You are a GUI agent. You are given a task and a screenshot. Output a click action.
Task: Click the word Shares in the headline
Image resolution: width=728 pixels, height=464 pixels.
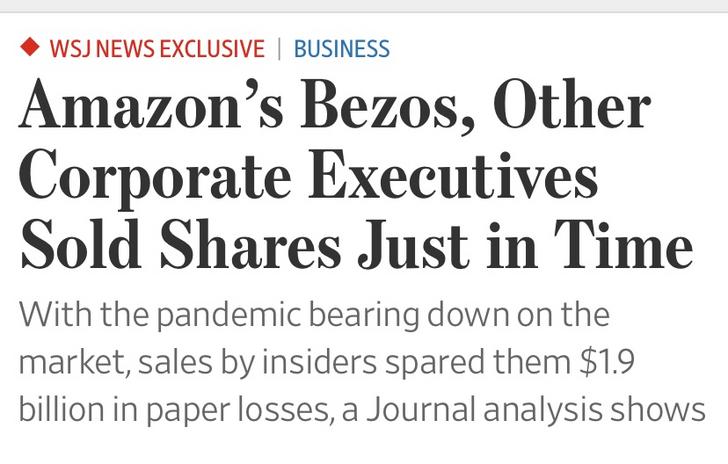(x=250, y=244)
